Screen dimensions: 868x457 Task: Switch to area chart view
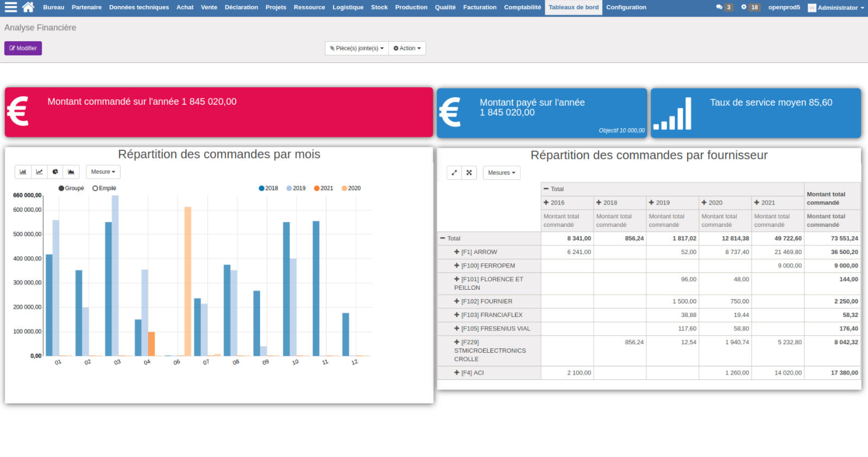pos(71,172)
